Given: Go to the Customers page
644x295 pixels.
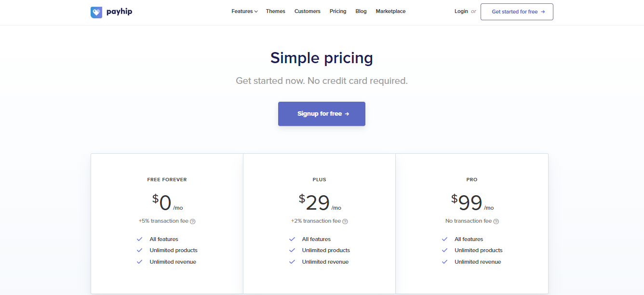Looking at the screenshot, I should [x=308, y=12].
